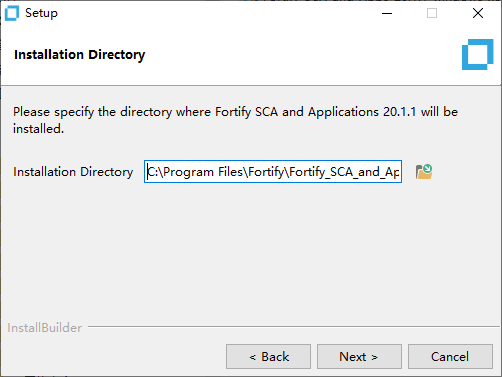Click the Installation Directory field label
The height and width of the screenshot is (377, 502).
73,172
